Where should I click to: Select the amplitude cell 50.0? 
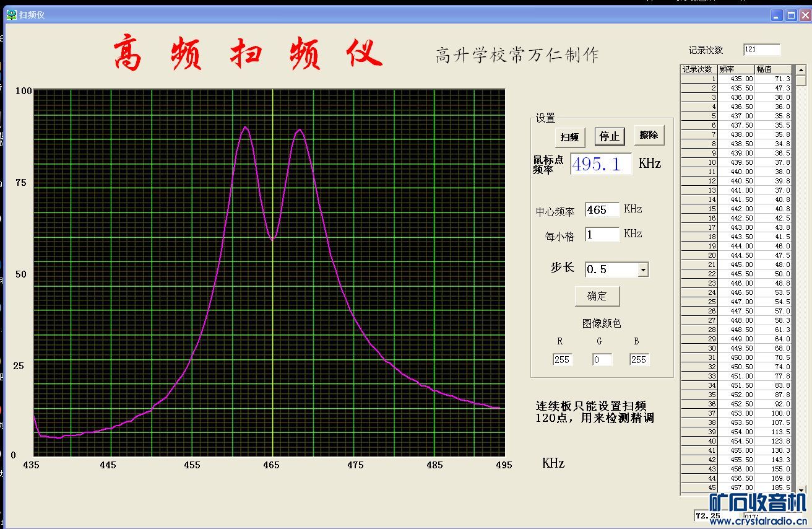(773, 274)
